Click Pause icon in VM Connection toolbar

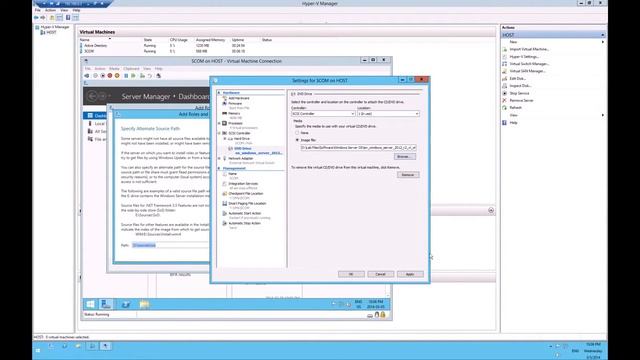pos(126,76)
